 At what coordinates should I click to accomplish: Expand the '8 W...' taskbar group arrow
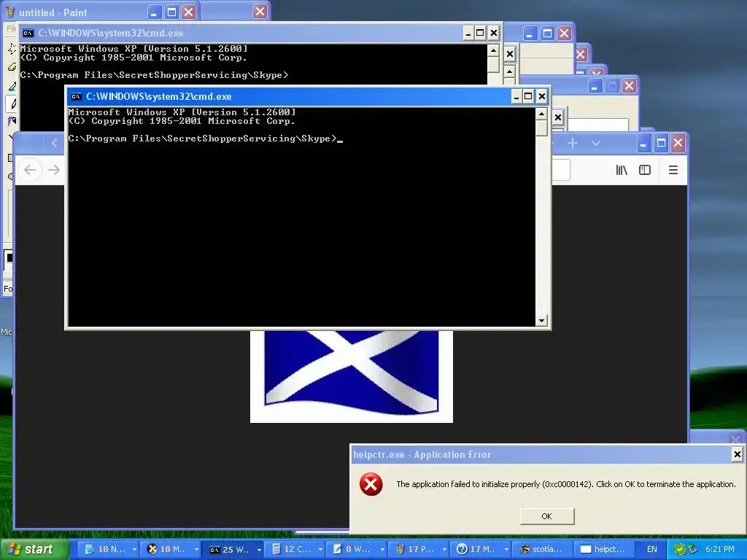click(382, 550)
